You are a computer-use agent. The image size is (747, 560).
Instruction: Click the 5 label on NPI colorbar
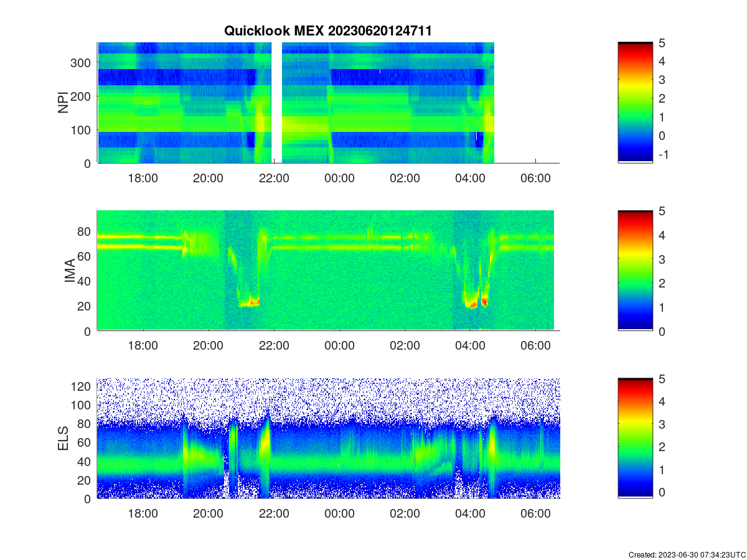(x=662, y=42)
